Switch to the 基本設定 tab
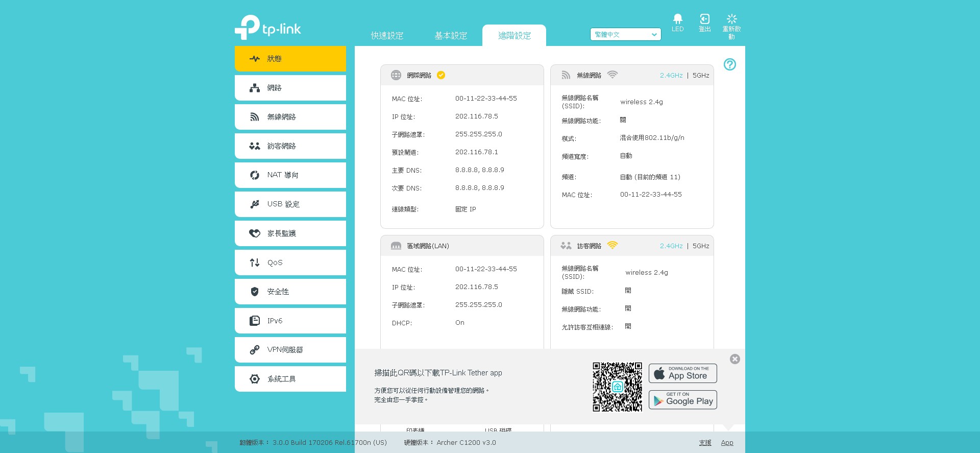The height and width of the screenshot is (453, 980). pyautogui.click(x=451, y=36)
